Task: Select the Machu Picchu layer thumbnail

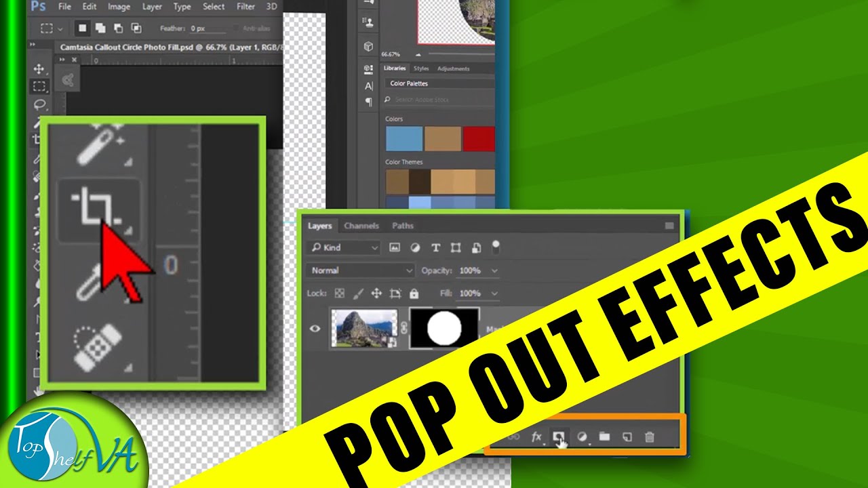Action: point(364,329)
